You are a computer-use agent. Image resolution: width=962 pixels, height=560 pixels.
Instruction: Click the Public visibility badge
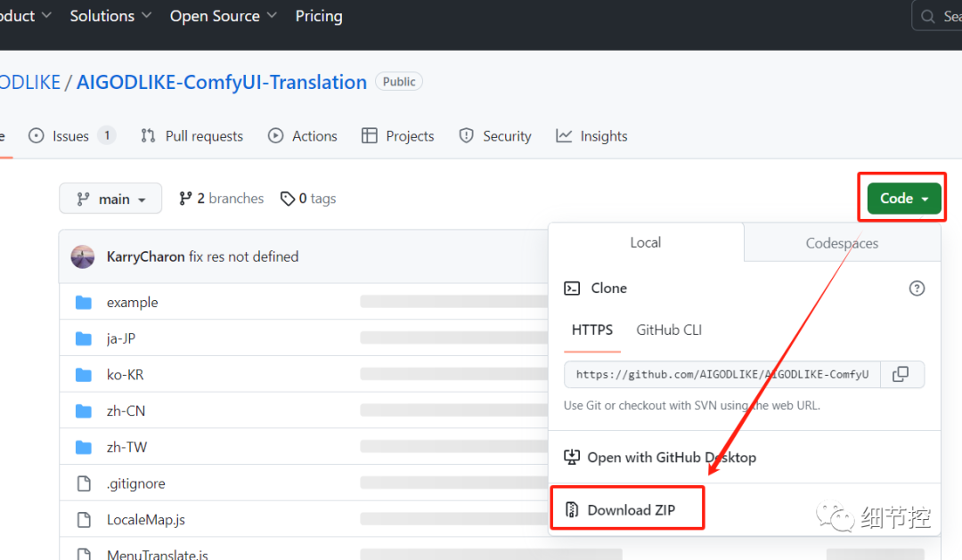point(399,82)
